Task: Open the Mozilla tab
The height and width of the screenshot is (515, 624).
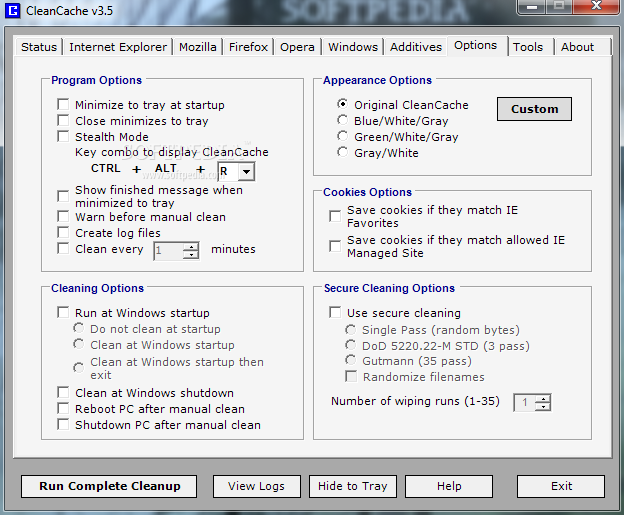Action: (197, 47)
